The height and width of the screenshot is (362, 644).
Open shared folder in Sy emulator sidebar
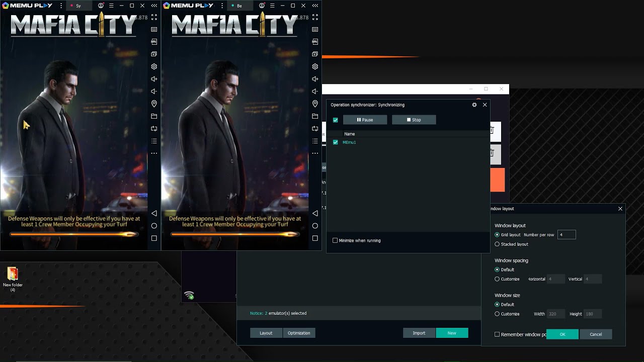154,116
